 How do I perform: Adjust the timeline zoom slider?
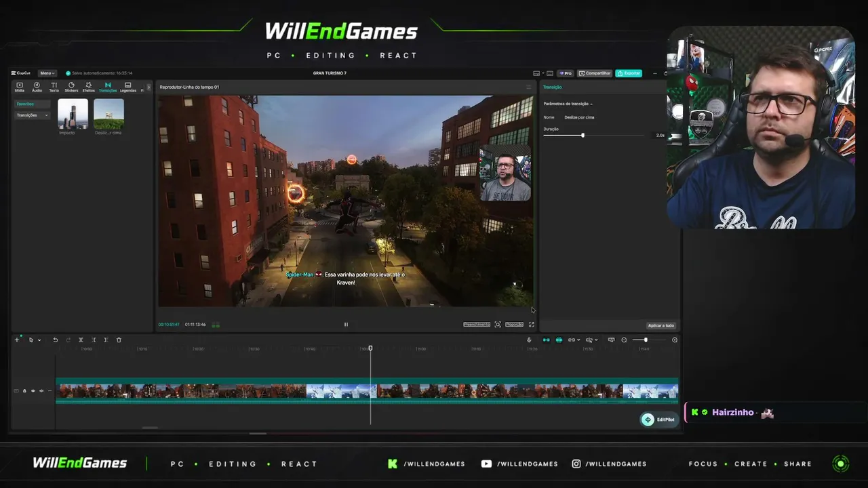click(645, 340)
